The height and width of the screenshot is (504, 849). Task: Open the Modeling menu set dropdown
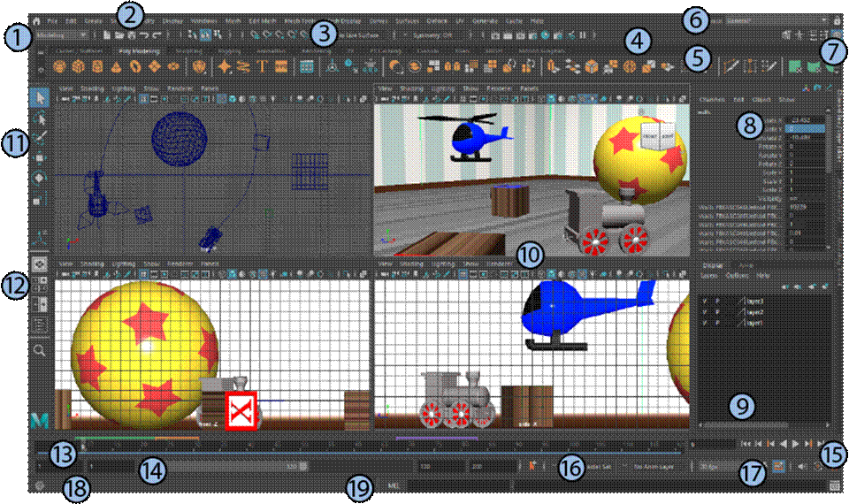pyautogui.click(x=62, y=35)
